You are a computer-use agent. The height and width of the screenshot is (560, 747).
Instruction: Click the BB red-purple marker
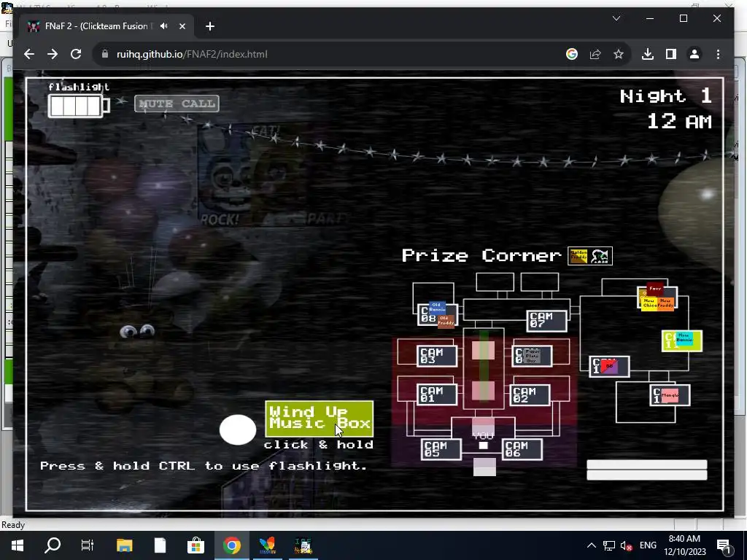click(609, 366)
